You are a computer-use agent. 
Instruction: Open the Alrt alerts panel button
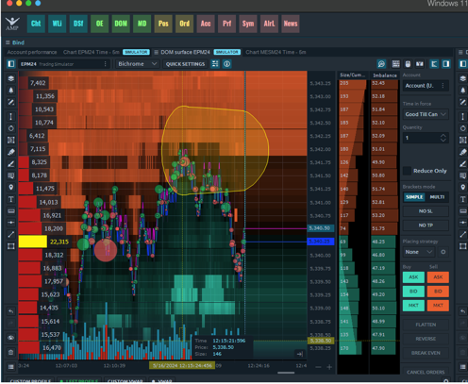269,24
